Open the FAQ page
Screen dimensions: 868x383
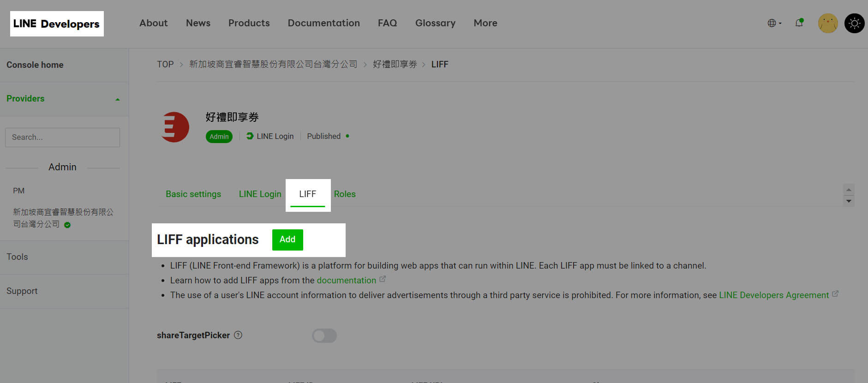[388, 23]
